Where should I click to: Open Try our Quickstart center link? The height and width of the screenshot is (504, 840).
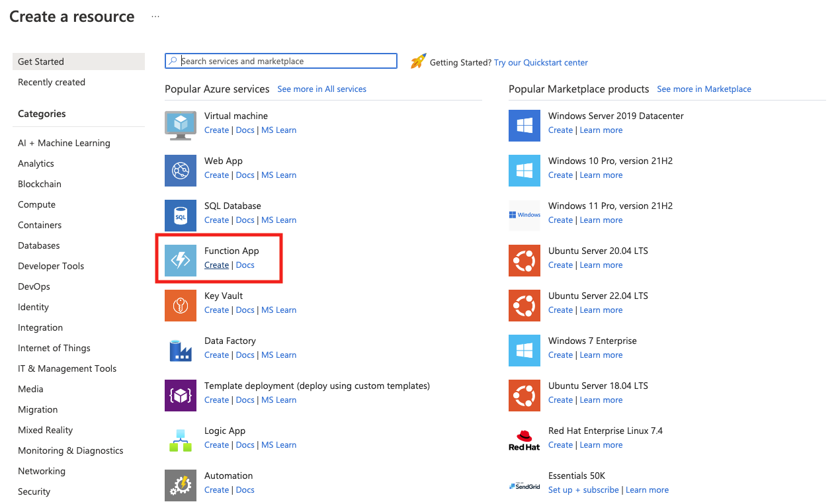click(540, 62)
